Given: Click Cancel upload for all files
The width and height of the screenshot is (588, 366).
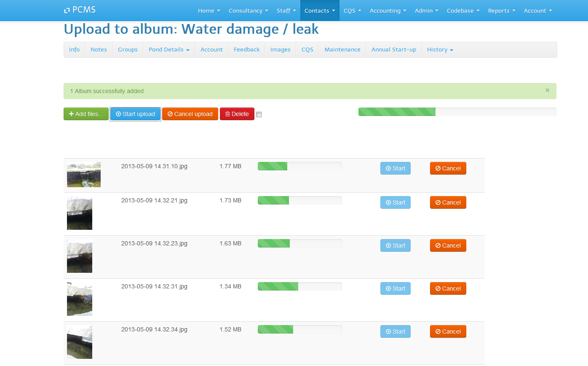Looking at the screenshot, I should click(x=190, y=114).
